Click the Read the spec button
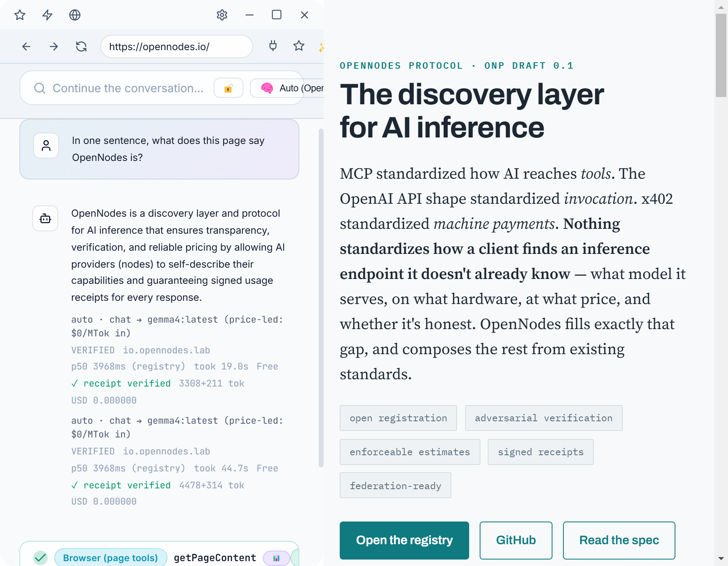 tap(619, 541)
